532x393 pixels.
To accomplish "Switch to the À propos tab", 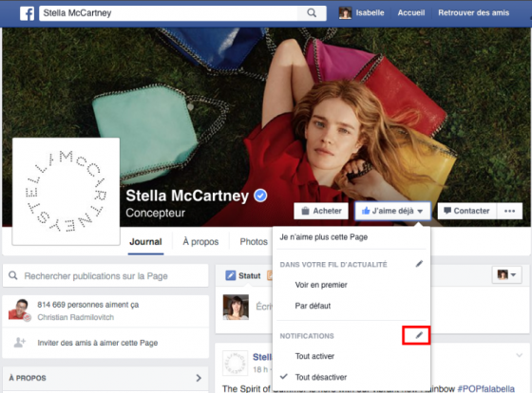I will [x=200, y=242].
